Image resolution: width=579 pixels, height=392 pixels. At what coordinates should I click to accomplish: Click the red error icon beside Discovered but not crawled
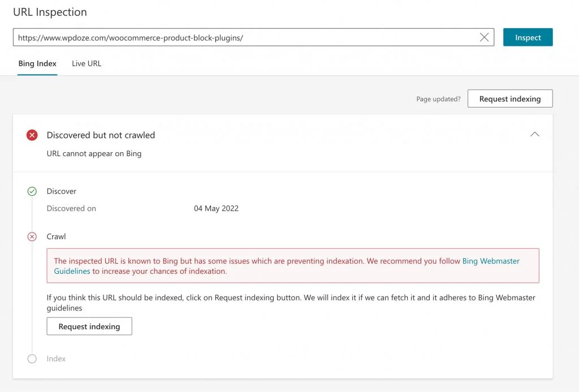(32, 135)
